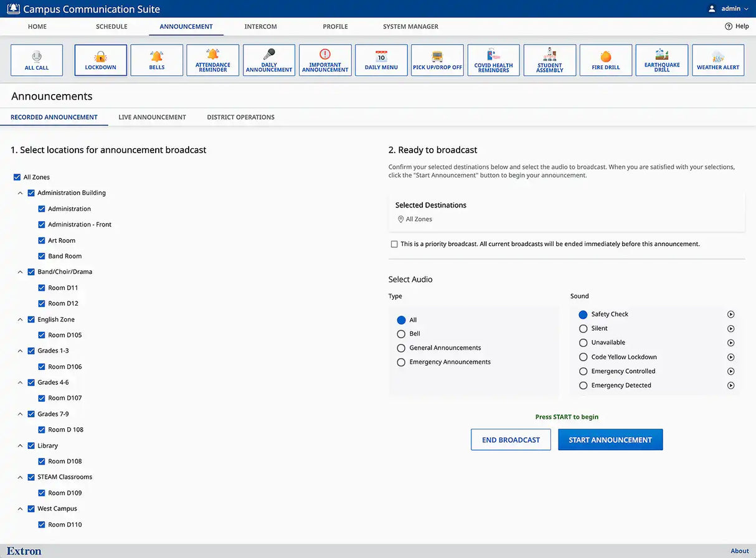This screenshot has width=756, height=558.
Task: Click the All Call microphone icon
Action: click(37, 56)
